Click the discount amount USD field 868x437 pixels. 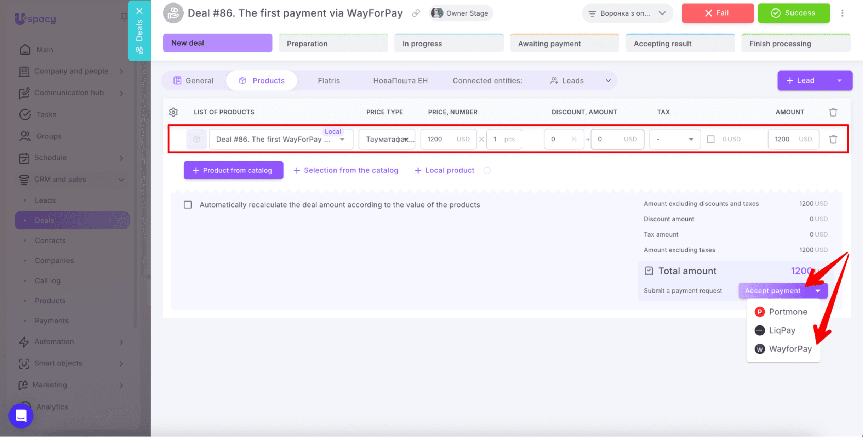(617, 139)
